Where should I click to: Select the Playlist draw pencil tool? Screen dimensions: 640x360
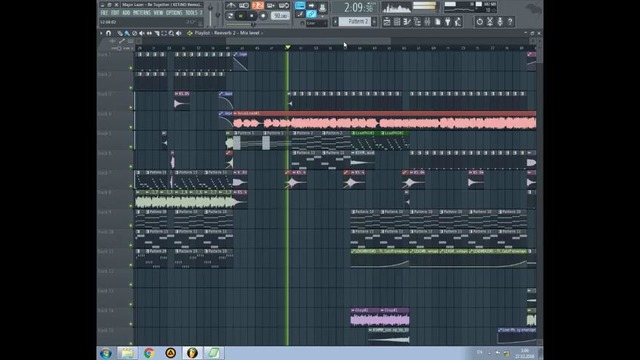tap(120, 33)
